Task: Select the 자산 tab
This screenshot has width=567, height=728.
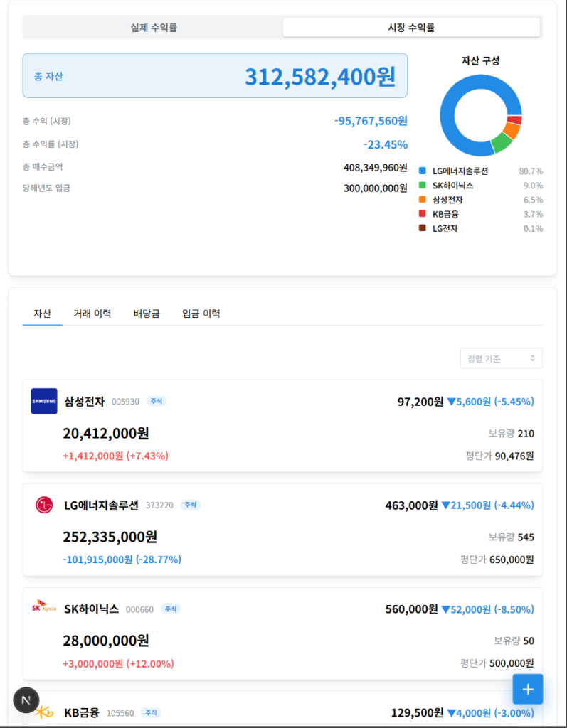Action: pos(42,314)
